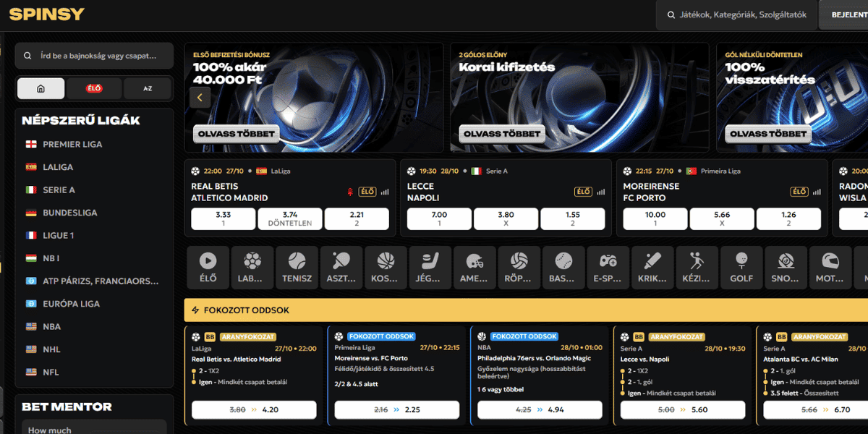The image size is (868, 434).
Task: Bet 3.80 X draw on Lecce vs Napoli
Action: [506, 219]
